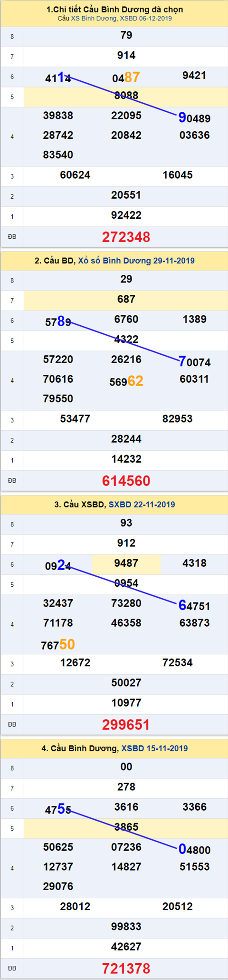The image size is (228, 980).
Task: Click the number 73280
Action: click(126, 603)
